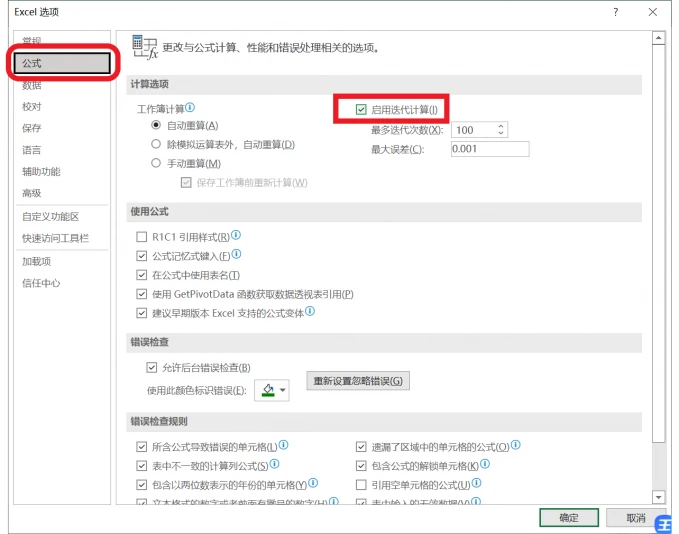Click the 取消 button

(x=636, y=518)
